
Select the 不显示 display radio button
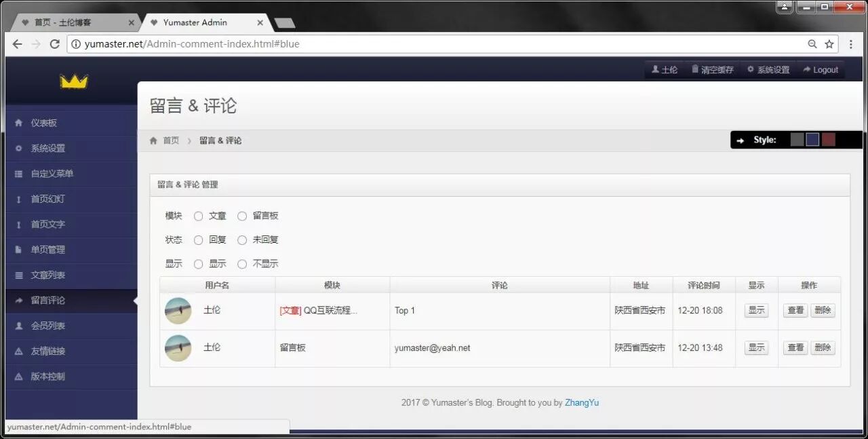242,264
